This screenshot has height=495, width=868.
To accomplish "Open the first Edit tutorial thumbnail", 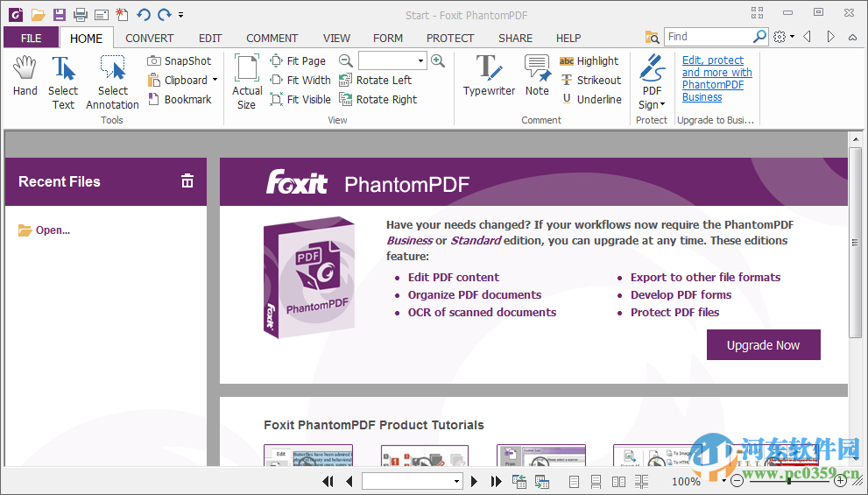I will click(308, 455).
